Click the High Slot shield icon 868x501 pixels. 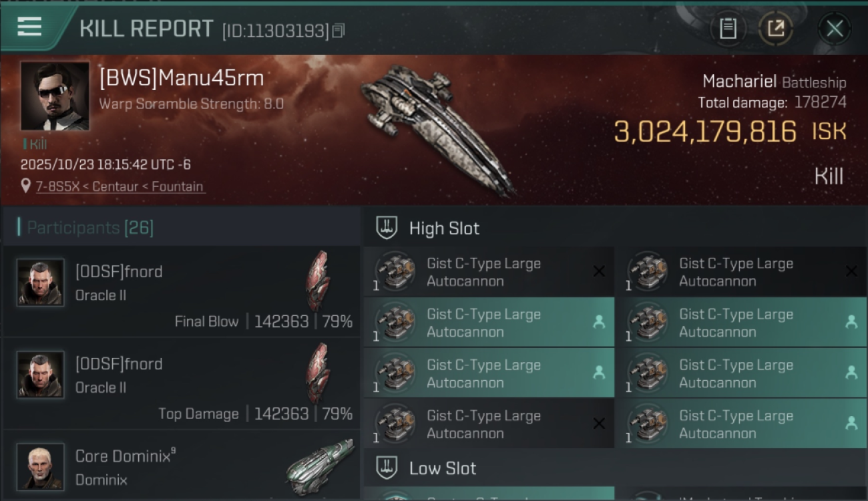point(387,228)
